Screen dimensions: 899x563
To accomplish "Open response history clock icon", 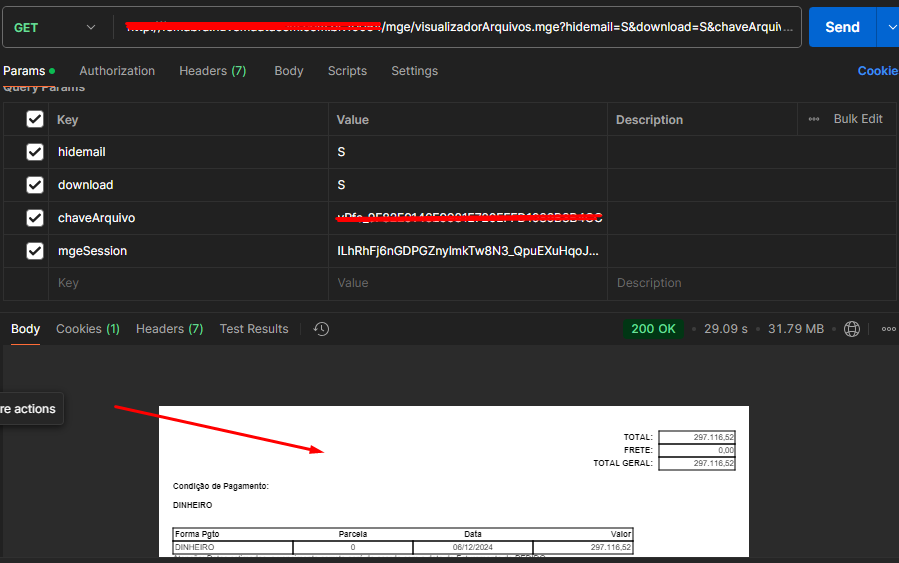I will click(321, 329).
